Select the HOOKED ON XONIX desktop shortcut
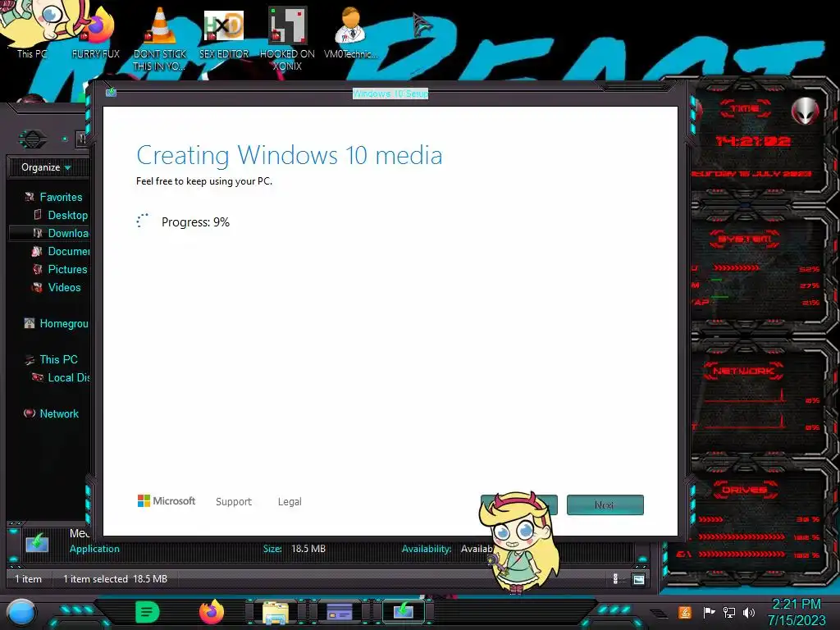This screenshot has width=840, height=630. (287, 39)
